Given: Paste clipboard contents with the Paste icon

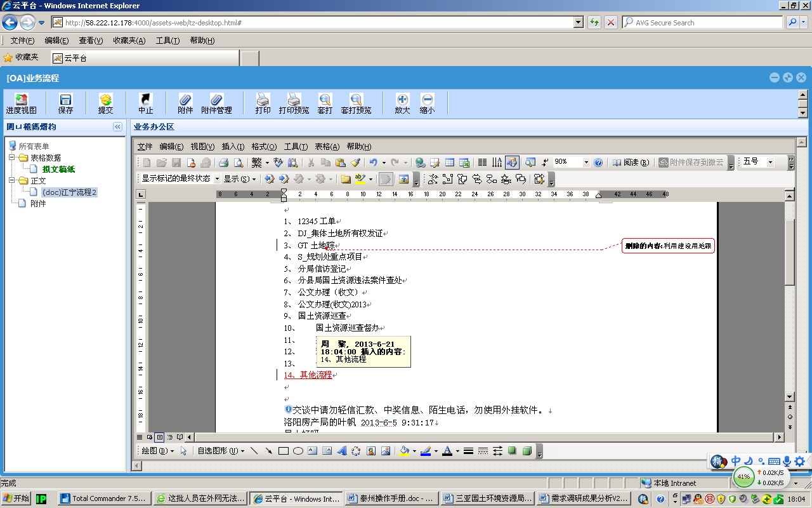Looking at the screenshot, I should tap(340, 163).
